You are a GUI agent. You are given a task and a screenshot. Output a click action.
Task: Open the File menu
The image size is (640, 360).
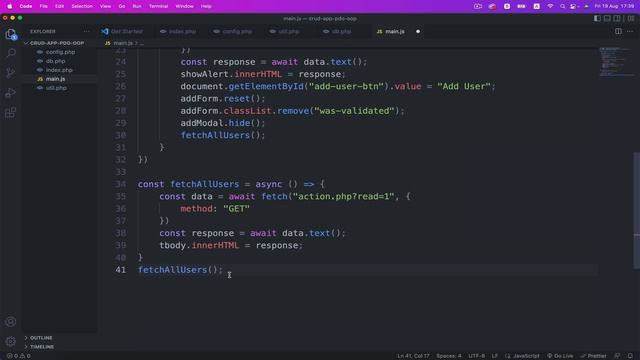(43, 6)
